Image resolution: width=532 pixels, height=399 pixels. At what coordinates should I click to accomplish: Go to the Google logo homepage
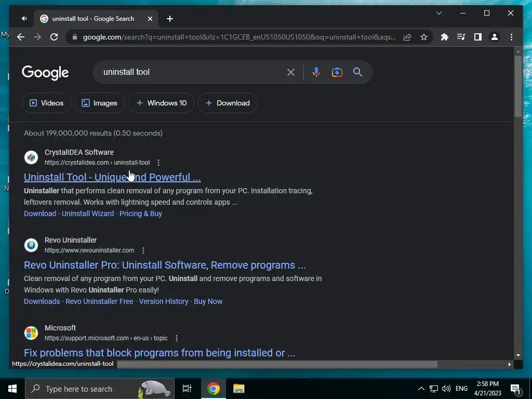(45, 73)
